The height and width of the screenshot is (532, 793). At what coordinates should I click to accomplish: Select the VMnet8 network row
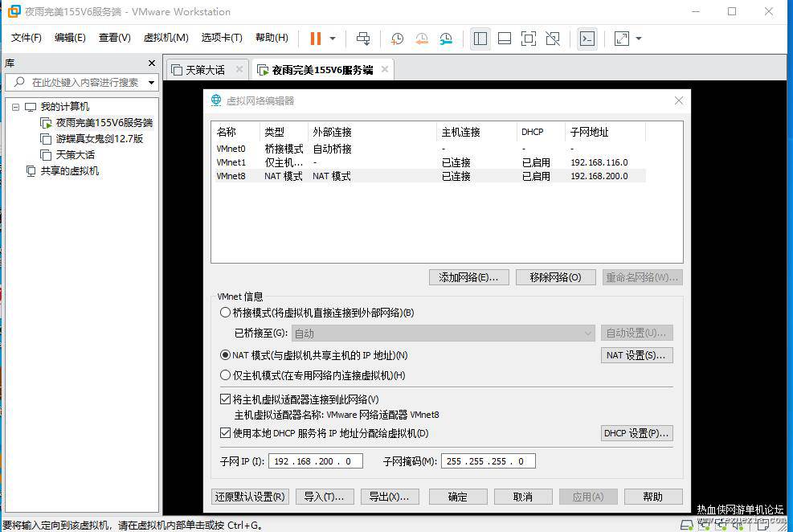[x=429, y=176]
